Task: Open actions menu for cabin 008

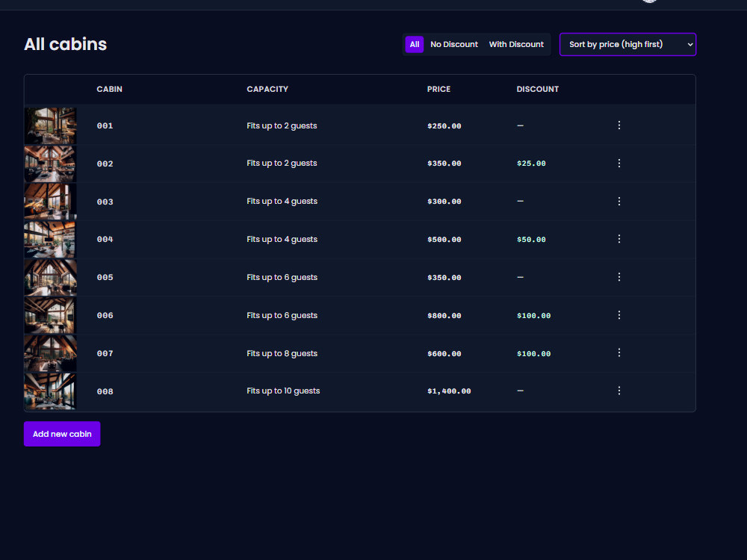Action: (619, 391)
